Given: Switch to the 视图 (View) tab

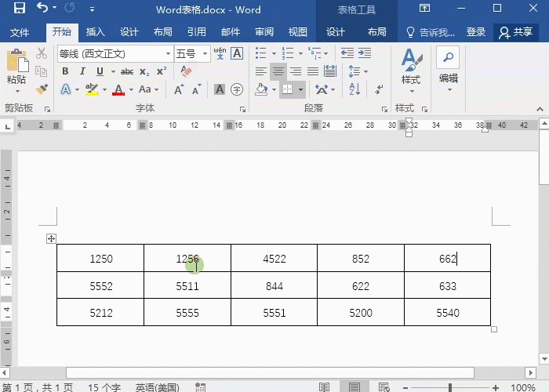Looking at the screenshot, I should point(297,32).
